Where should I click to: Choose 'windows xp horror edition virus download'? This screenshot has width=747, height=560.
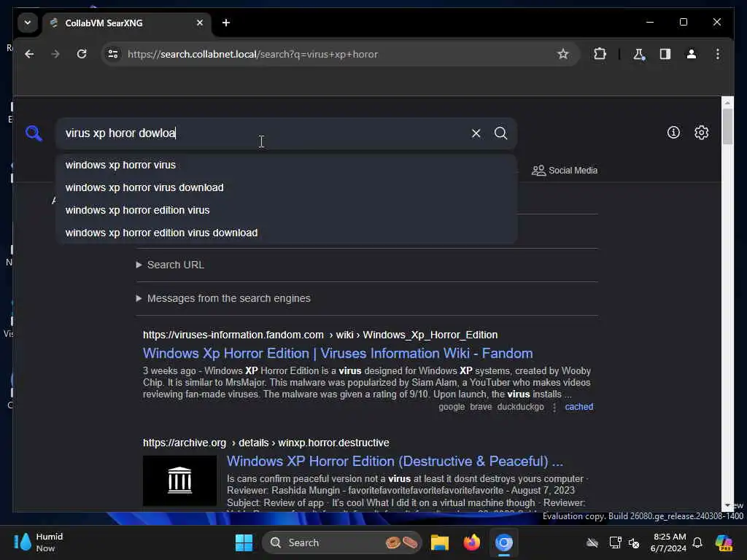point(286,233)
